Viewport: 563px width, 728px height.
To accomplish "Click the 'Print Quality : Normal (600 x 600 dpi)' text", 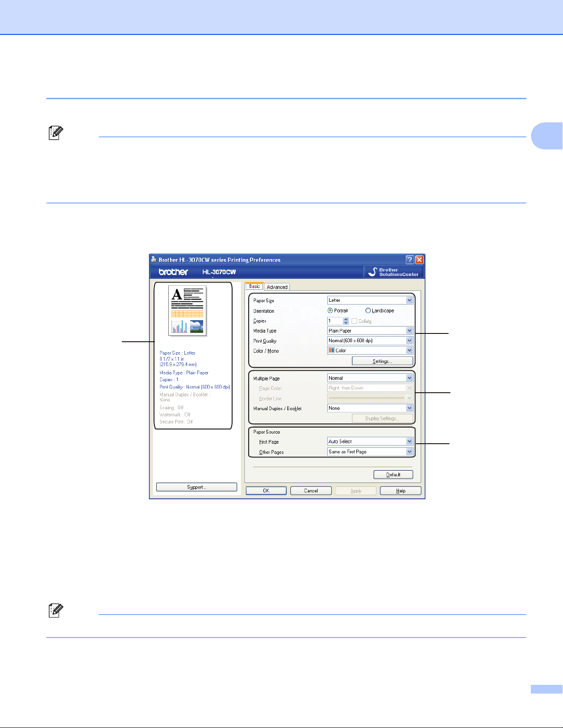I will click(195, 387).
